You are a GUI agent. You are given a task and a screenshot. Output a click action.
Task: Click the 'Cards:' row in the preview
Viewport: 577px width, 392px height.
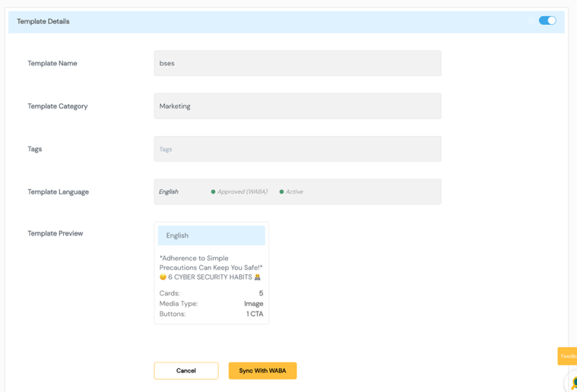tap(211, 293)
